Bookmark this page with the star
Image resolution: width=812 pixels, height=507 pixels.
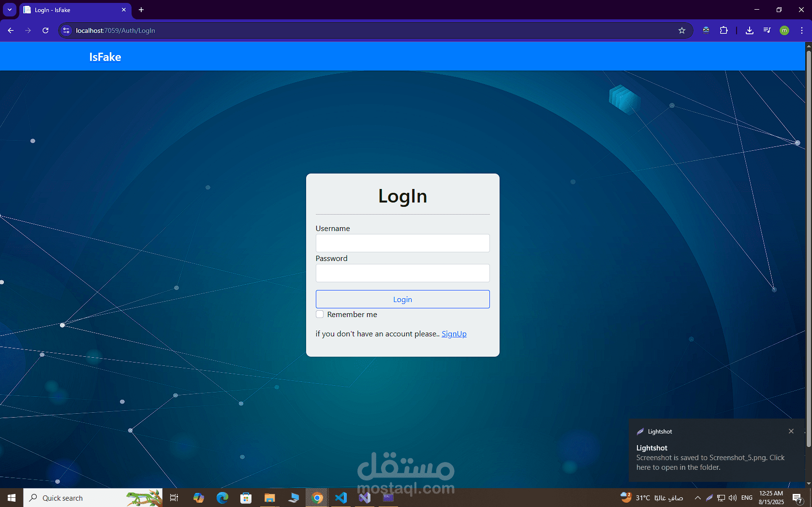(682, 30)
